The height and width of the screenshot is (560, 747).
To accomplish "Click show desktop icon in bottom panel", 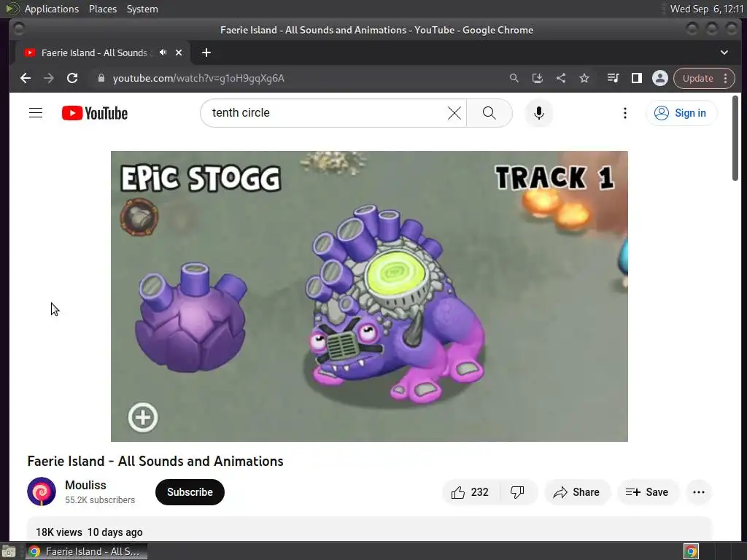I will tap(9, 551).
